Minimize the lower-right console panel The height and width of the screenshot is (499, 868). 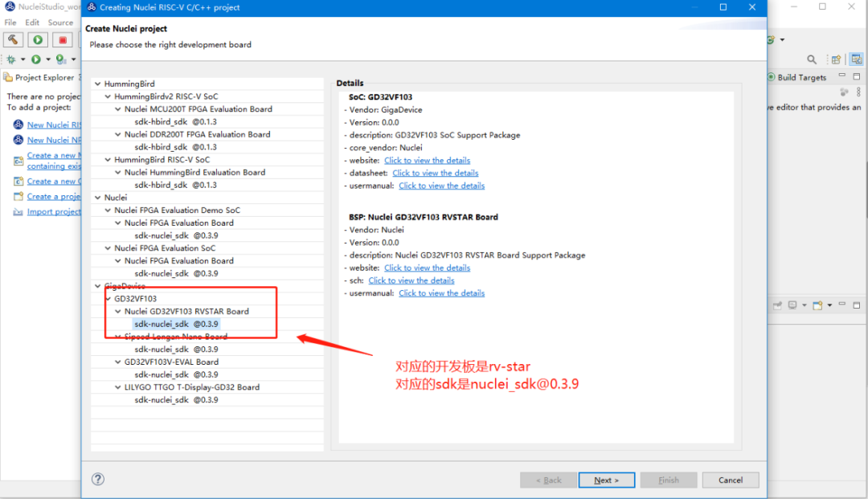point(842,305)
